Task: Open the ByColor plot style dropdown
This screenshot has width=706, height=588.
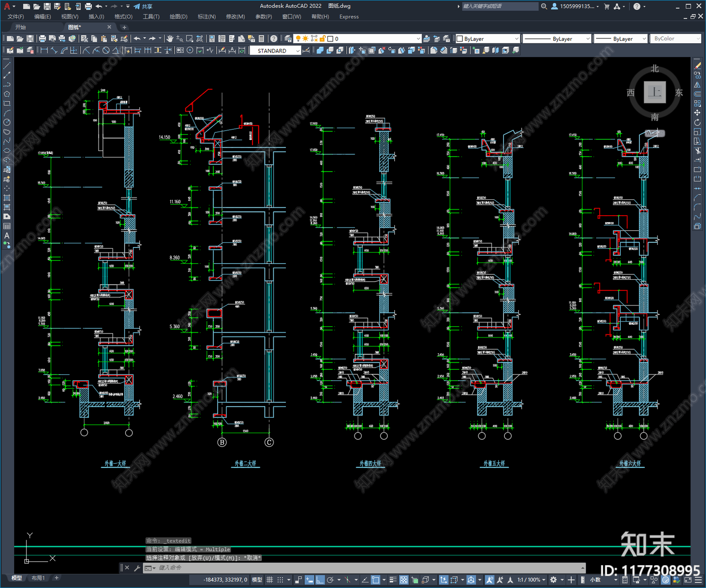Action: (x=676, y=39)
